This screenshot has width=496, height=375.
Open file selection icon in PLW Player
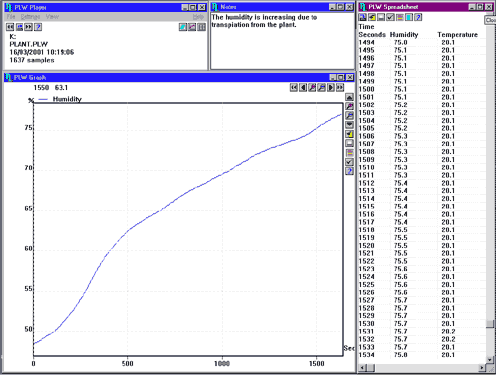[x=19, y=27]
